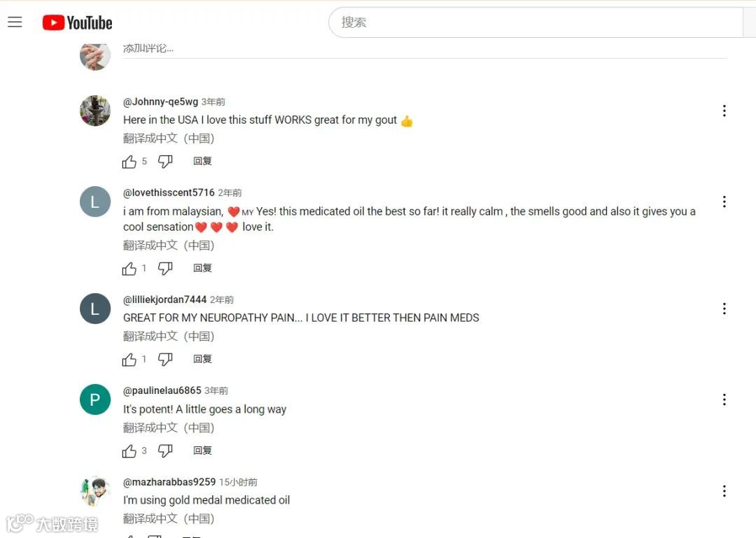The image size is (756, 538).
Task: Like Johnny-qe5wg's gout comment
Action: [x=129, y=162]
